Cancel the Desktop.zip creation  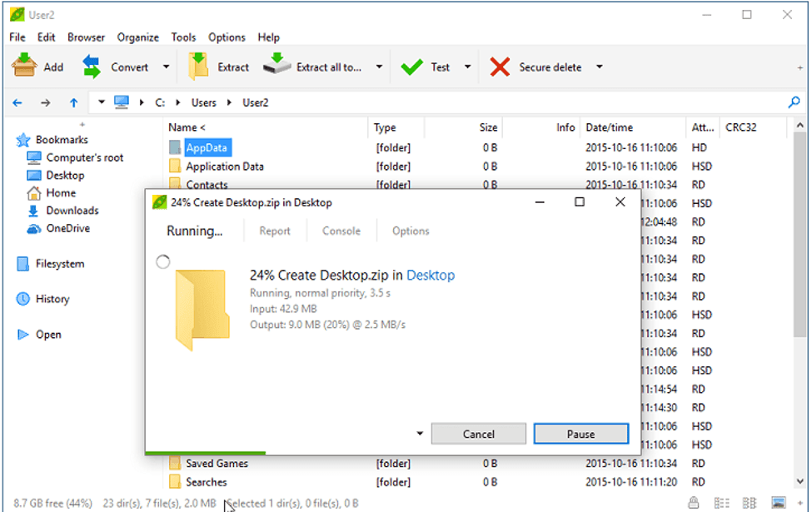pyautogui.click(x=479, y=434)
